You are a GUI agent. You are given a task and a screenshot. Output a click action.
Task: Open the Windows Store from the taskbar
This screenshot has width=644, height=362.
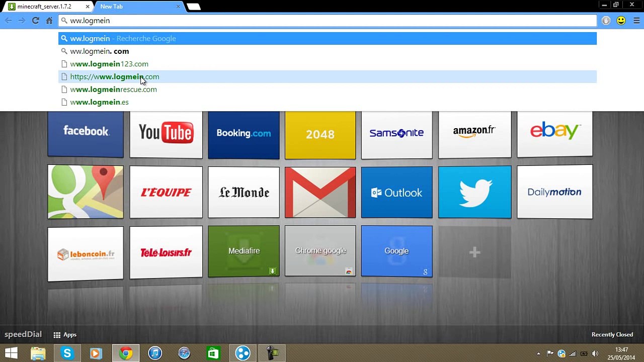213,353
